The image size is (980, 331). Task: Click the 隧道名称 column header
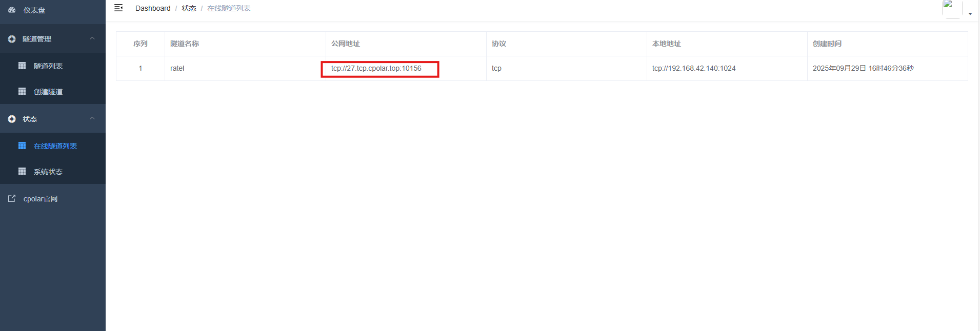click(x=185, y=44)
